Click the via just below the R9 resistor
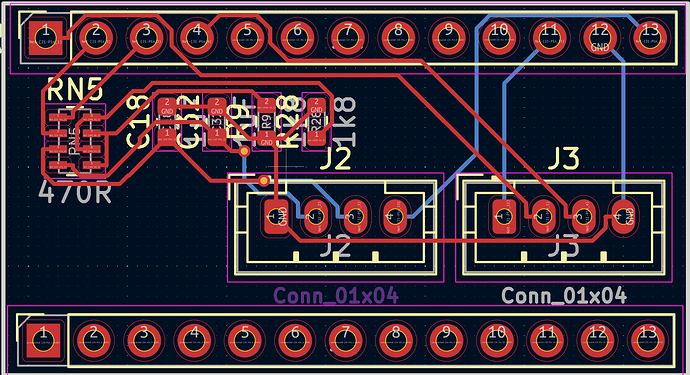The width and height of the screenshot is (690, 375). pos(244,151)
